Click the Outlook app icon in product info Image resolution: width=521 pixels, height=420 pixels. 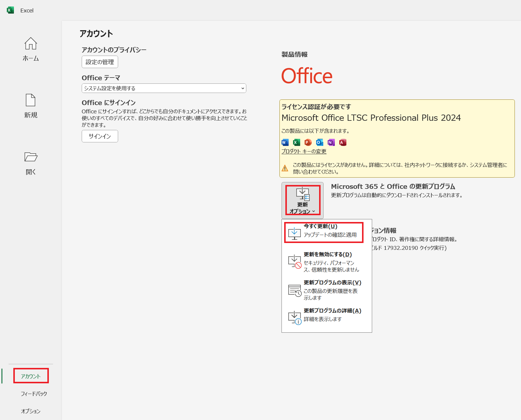click(x=320, y=142)
